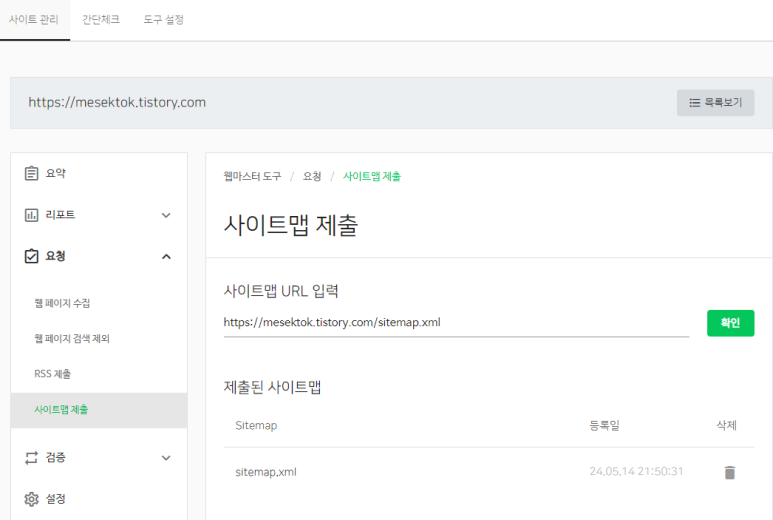Switch to the 도구 설정 tab

(x=164, y=20)
